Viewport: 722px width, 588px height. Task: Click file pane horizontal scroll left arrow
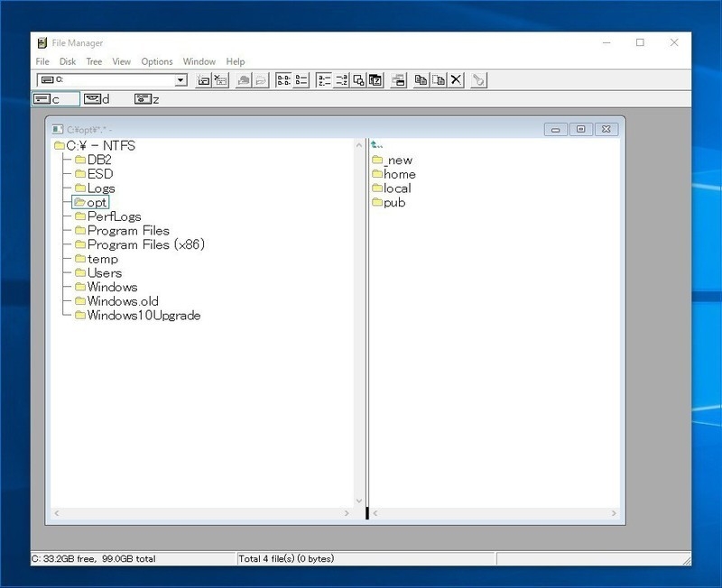(375, 513)
